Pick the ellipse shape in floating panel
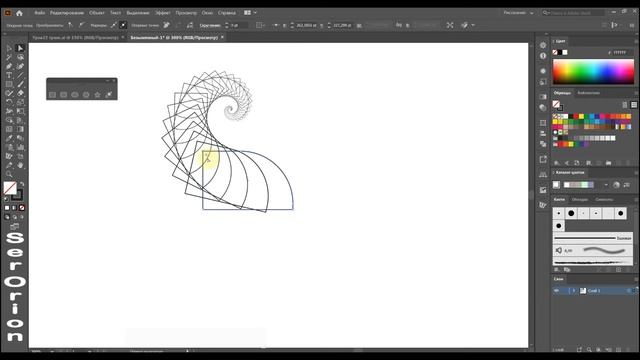 click(x=75, y=95)
